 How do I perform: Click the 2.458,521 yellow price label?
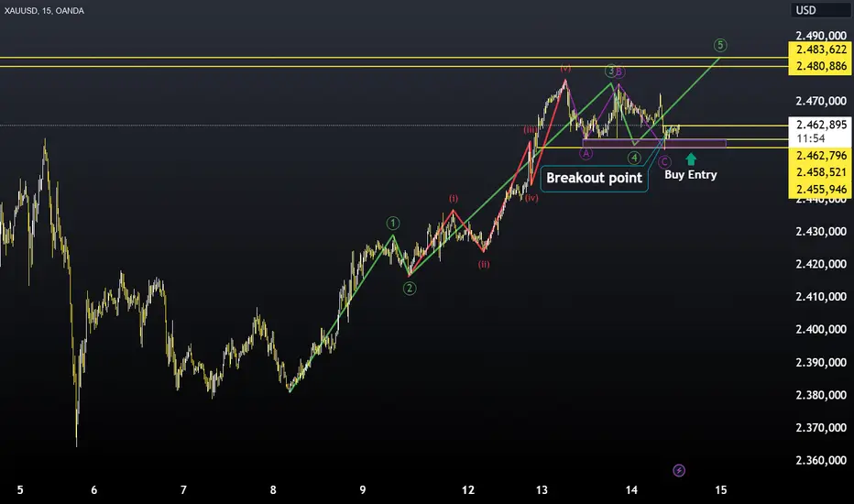821,172
